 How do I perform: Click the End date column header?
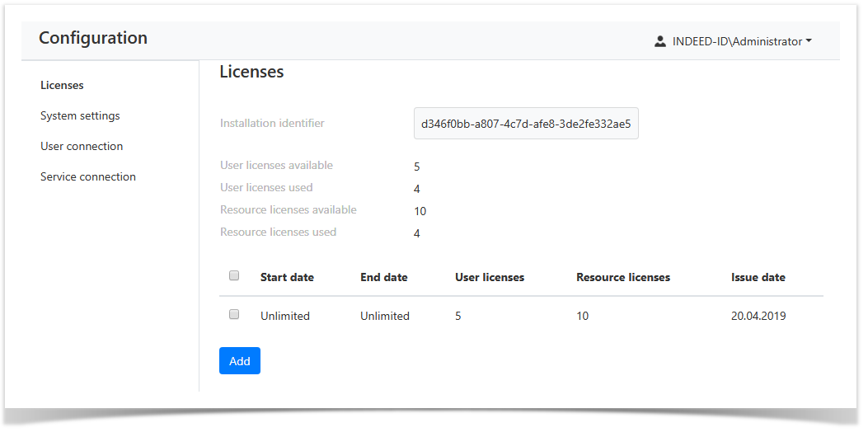(384, 277)
